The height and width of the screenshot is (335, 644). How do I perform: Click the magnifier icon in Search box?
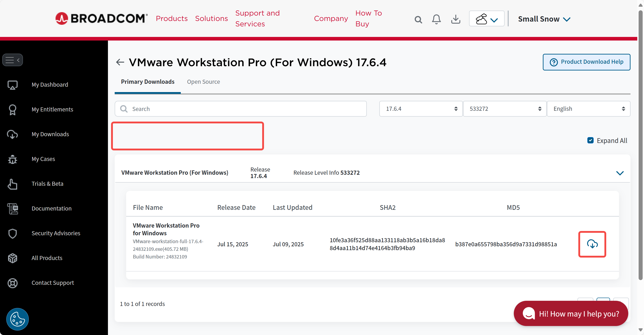124,109
